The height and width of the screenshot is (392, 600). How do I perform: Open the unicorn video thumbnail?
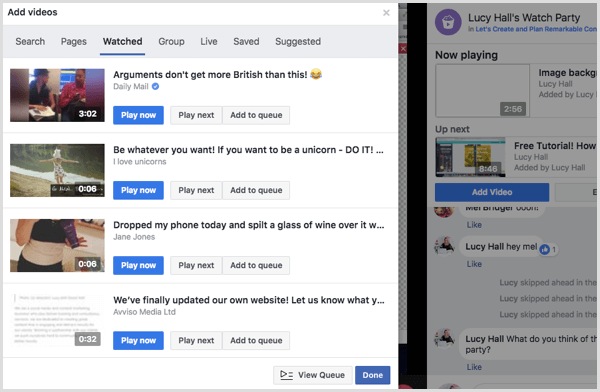(x=57, y=170)
